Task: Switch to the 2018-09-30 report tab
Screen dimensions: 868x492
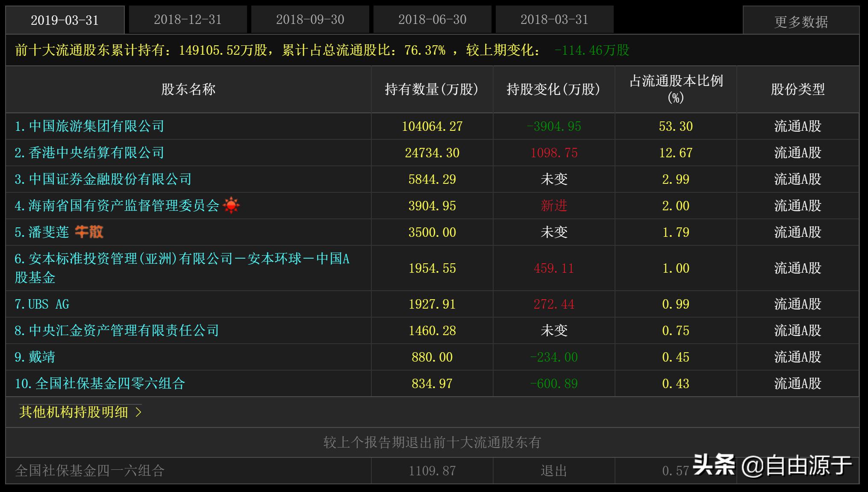Action: [309, 19]
